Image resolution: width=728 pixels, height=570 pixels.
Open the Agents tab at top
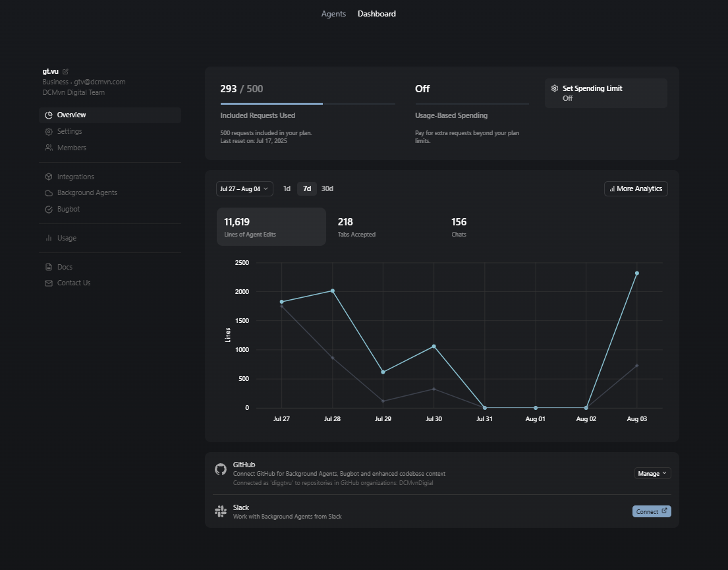(x=333, y=14)
